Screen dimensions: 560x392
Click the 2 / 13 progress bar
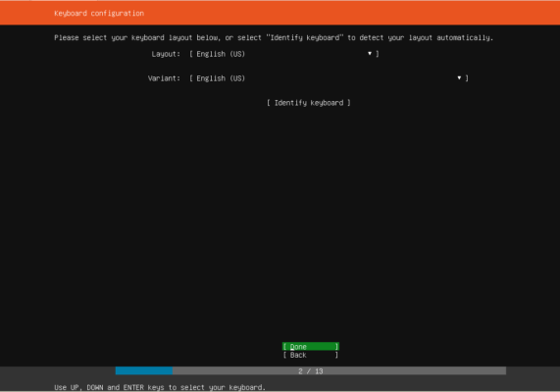pyautogui.click(x=310, y=371)
